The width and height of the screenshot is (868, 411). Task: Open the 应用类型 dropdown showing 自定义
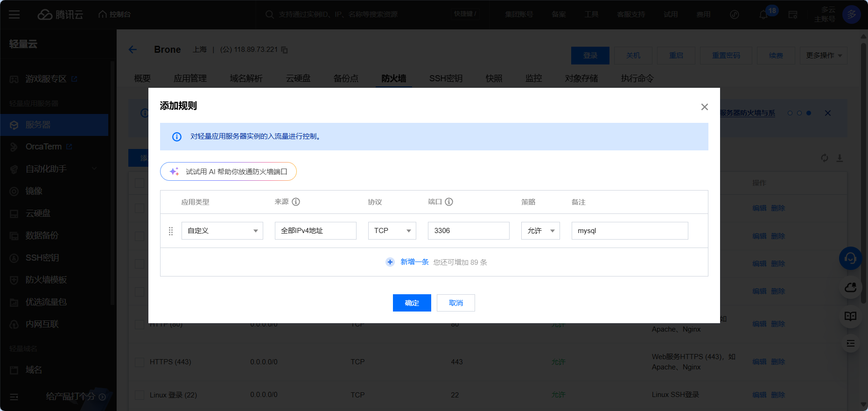coord(222,231)
